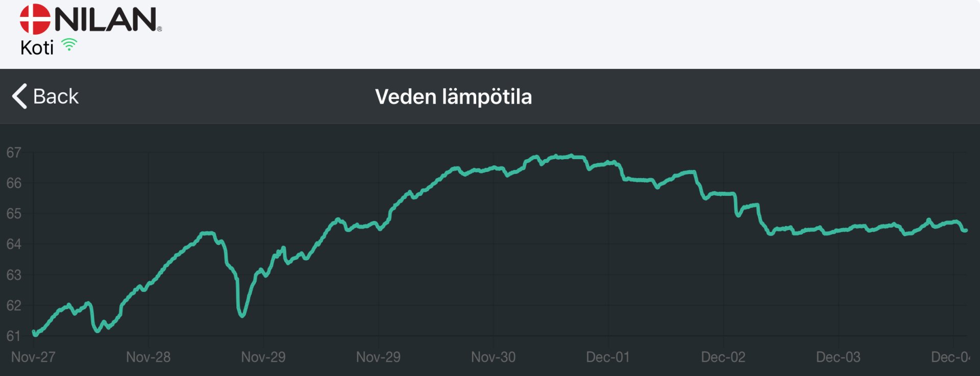Click the Veden lämpötila page title
The width and height of the screenshot is (980, 376).
pos(453,97)
